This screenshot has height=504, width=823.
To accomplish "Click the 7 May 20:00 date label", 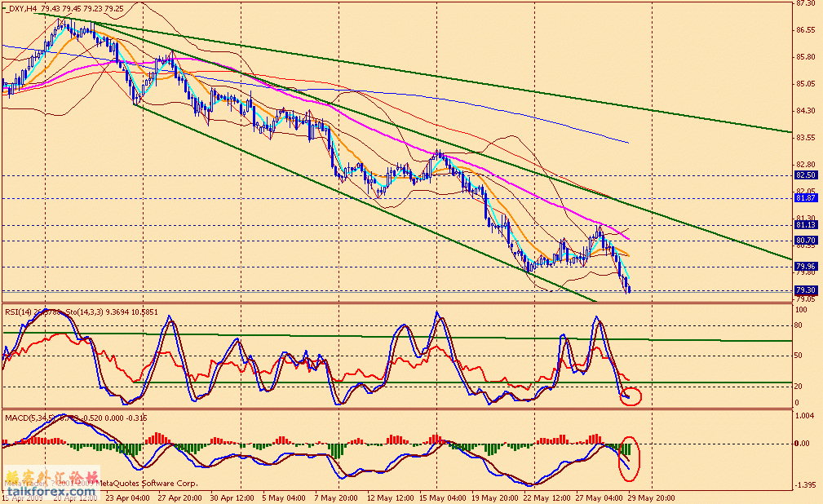I will [x=336, y=497].
